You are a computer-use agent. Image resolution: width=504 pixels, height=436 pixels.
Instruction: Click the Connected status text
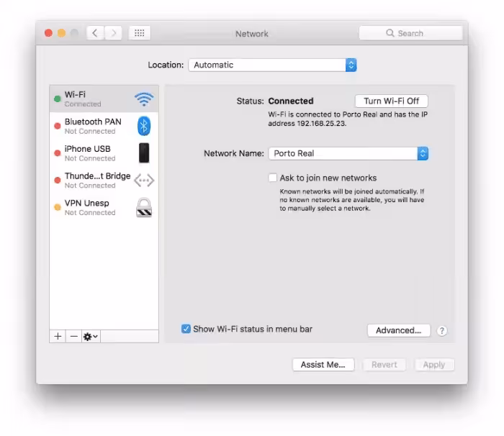click(291, 101)
